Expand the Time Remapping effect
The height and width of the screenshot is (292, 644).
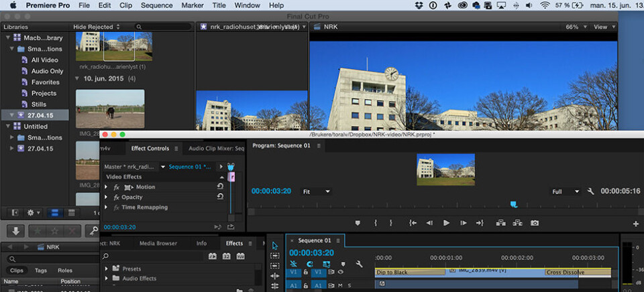pyautogui.click(x=107, y=208)
